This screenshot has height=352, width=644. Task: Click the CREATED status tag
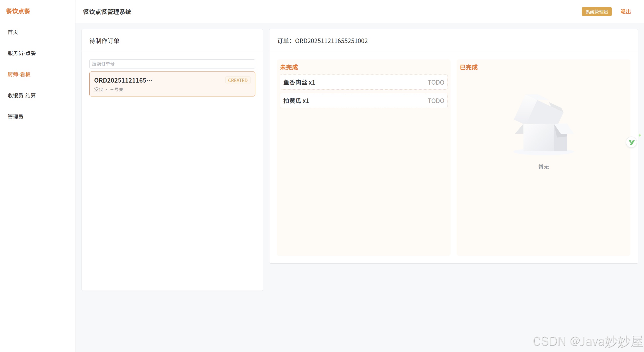tap(238, 80)
